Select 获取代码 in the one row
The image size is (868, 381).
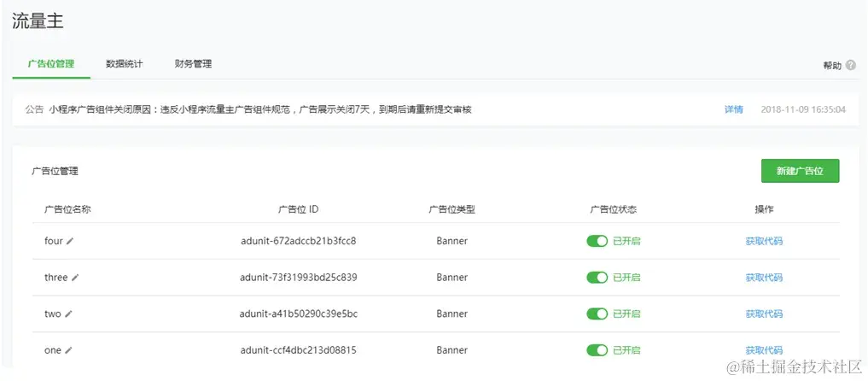[764, 350]
